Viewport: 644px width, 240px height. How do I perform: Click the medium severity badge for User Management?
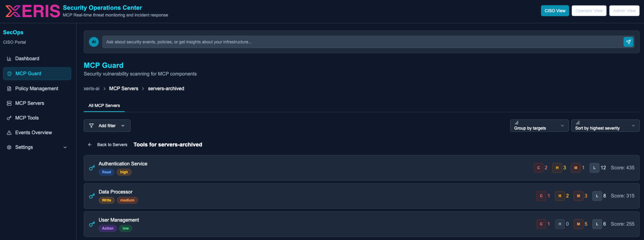click(x=578, y=224)
